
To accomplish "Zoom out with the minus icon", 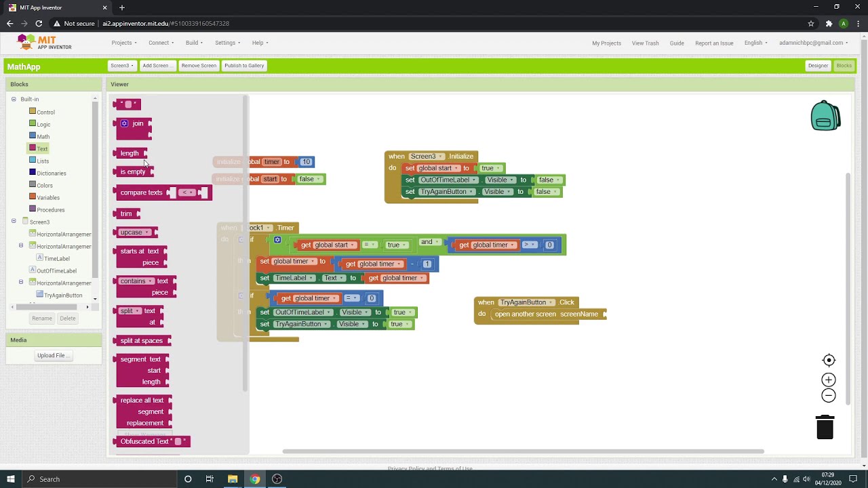I will (829, 396).
